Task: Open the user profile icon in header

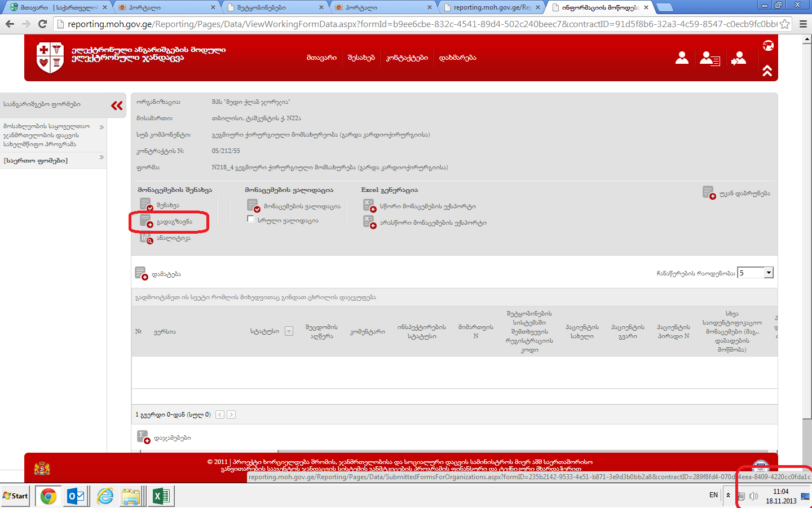Action: point(682,58)
